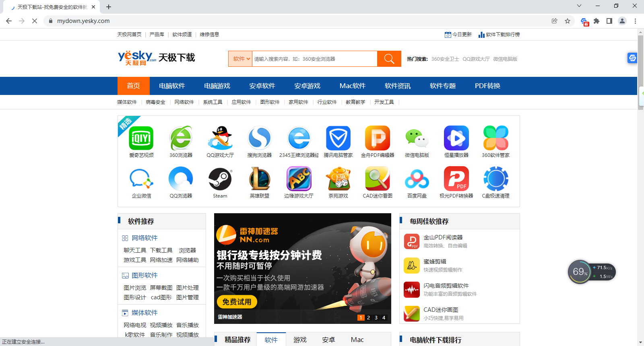Viewport: 644px width, 346px height.
Task: Open the browser extensions puzzle icon
Action: (597, 21)
